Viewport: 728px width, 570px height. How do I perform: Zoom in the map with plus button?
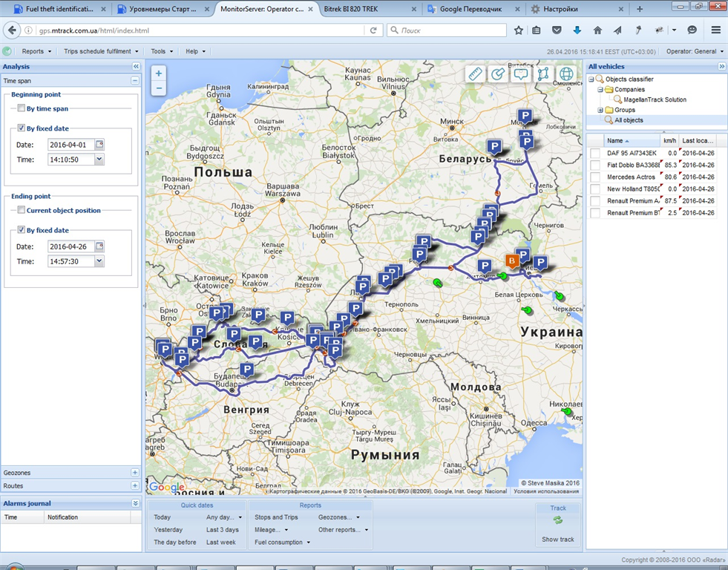[159, 73]
